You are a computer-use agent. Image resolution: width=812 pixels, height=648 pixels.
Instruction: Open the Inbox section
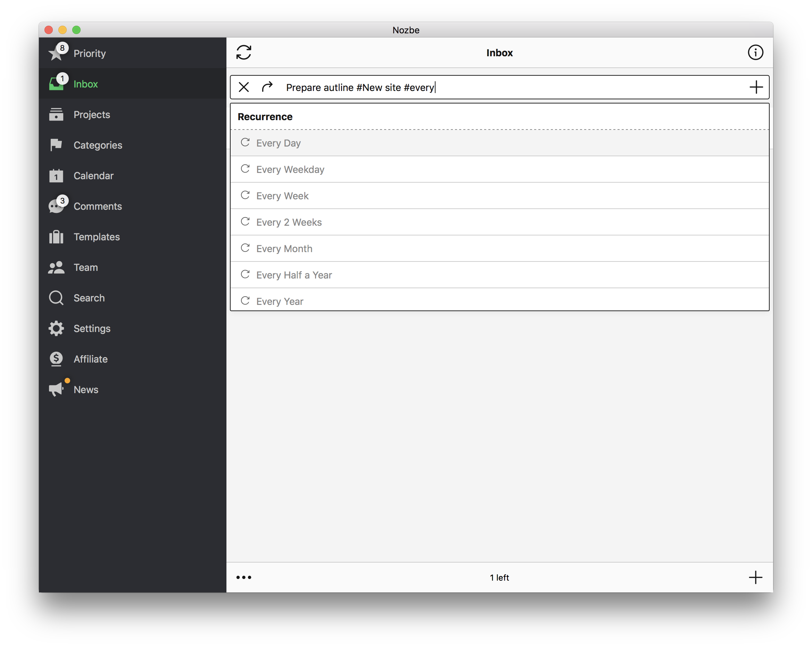pyautogui.click(x=85, y=83)
